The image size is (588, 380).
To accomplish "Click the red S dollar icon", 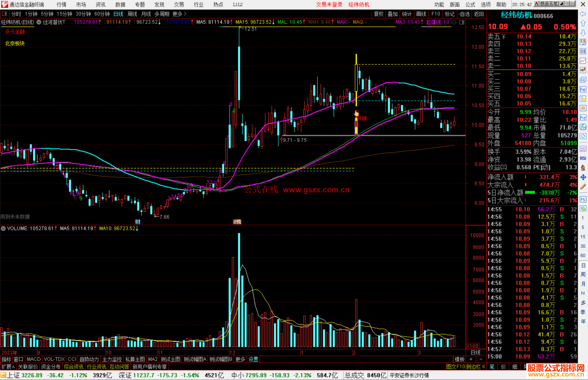I will [583, 168].
